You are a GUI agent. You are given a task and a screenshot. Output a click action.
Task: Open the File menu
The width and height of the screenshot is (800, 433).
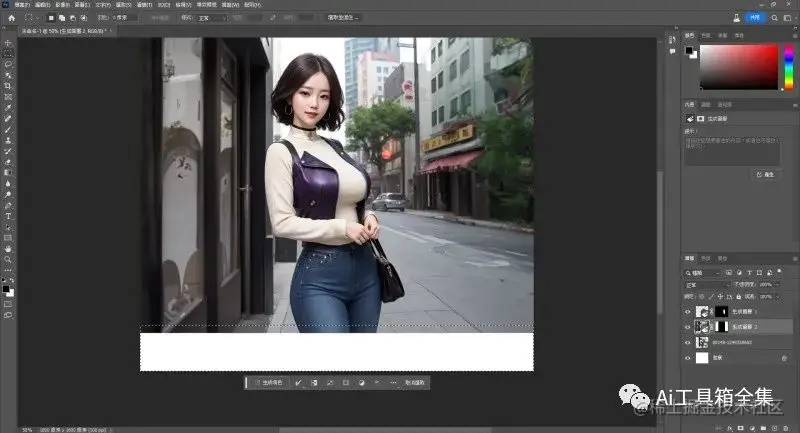pos(22,5)
